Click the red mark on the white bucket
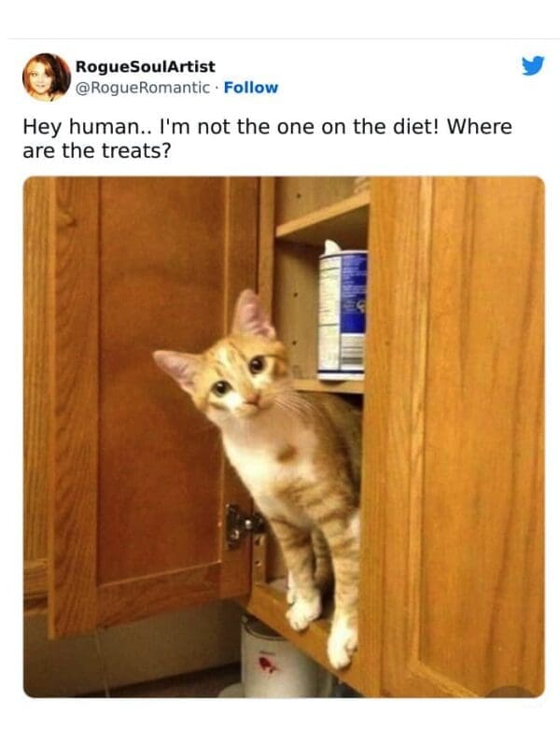The width and height of the screenshot is (560, 742). coord(267,665)
